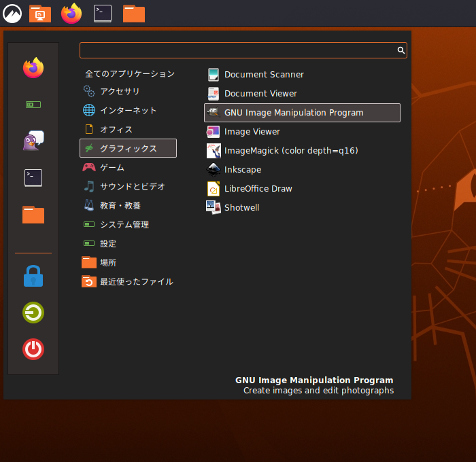476x462 pixels.
Task: Open the アクセサリ category
Action: click(x=128, y=91)
